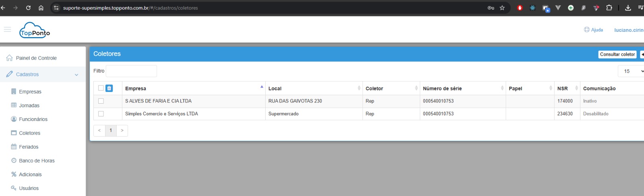Viewport: 644px width, 196px height.
Task: Click the trash delete icon in table header
Action: pos(109,88)
